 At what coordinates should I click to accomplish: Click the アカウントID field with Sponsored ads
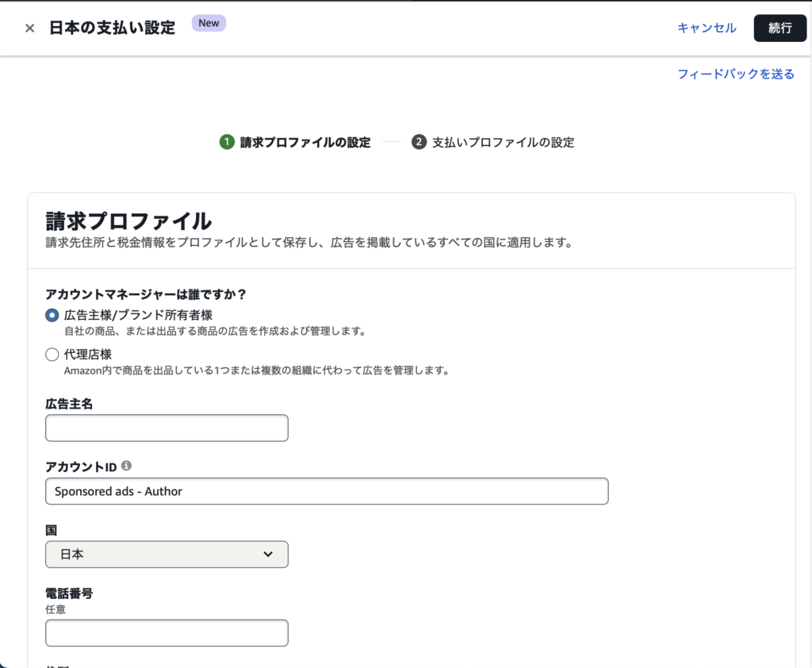pos(327,491)
